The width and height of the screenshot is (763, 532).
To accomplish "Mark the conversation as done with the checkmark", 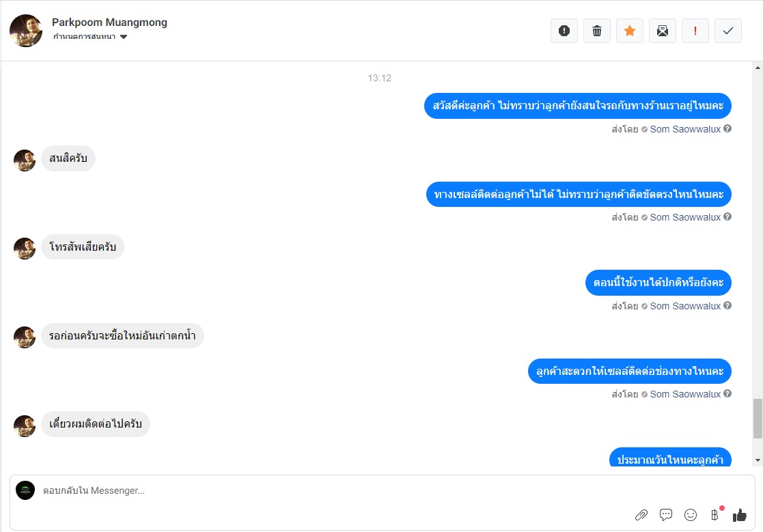I will coord(728,31).
